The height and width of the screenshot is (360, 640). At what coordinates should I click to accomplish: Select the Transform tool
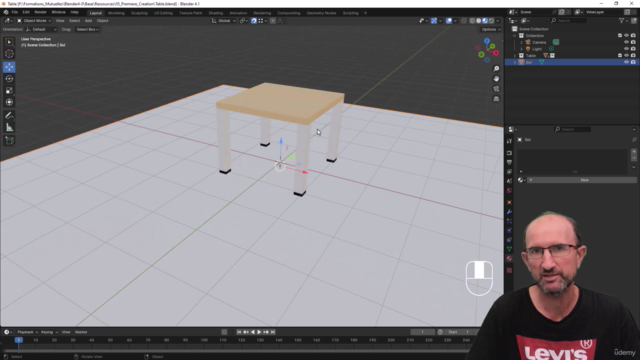click(9, 102)
